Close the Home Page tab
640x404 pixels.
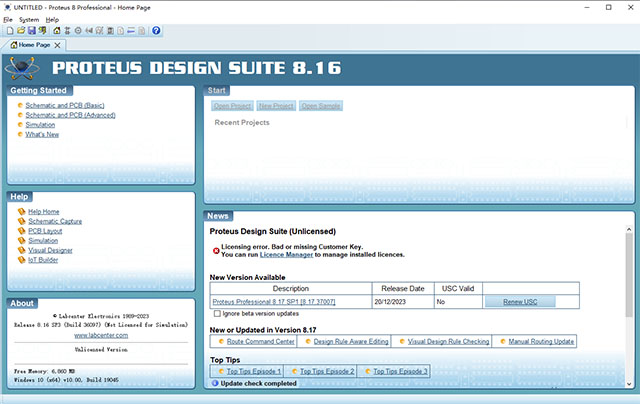(58, 45)
